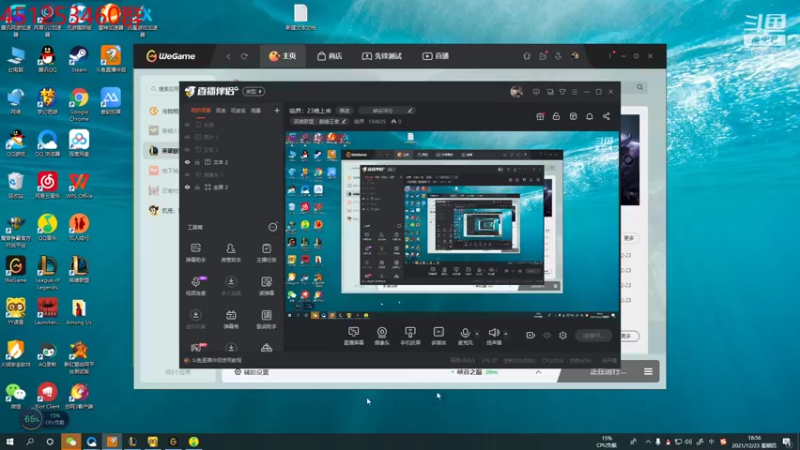Click the add scene plus icon
The height and width of the screenshot is (450, 800).
pos(277,110)
